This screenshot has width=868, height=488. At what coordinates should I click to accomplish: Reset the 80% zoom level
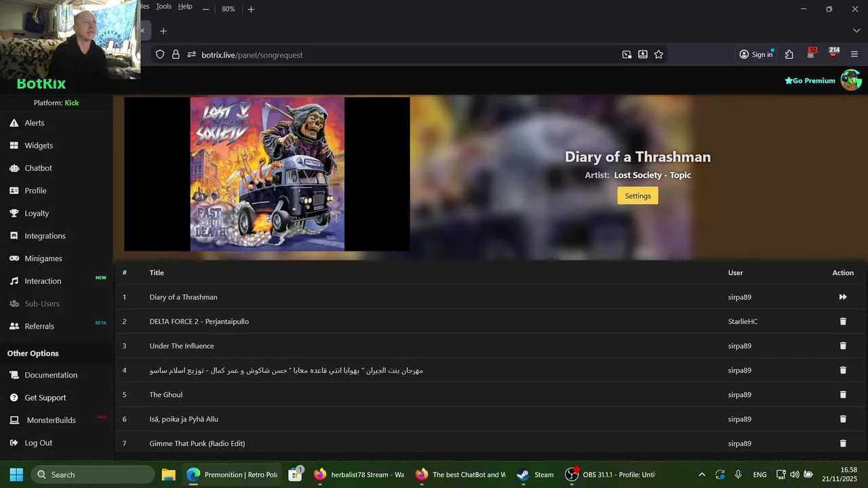(229, 9)
